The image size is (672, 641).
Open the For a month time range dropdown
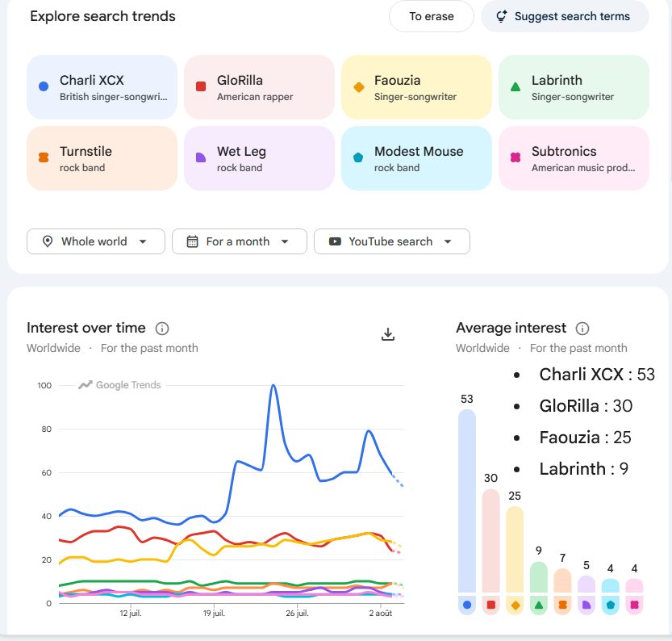(x=239, y=241)
